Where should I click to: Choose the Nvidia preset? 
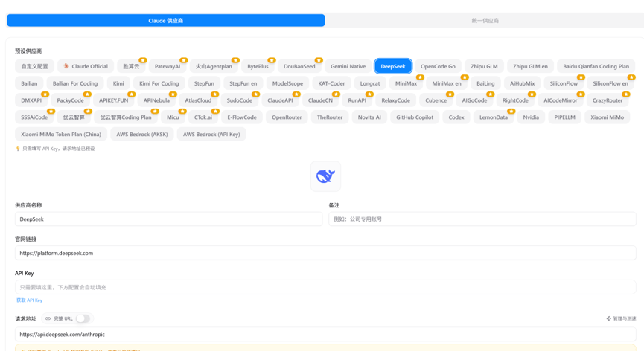tap(531, 117)
